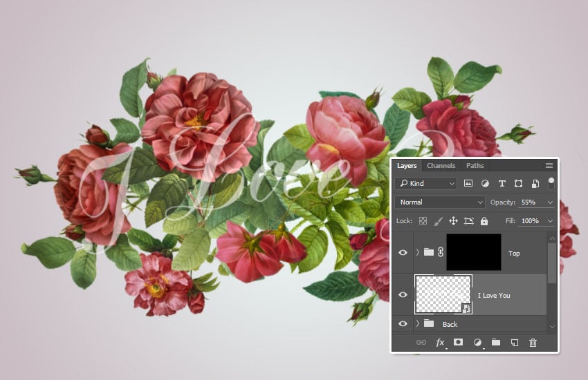Image resolution: width=588 pixels, height=380 pixels.
Task: Click the Fill 100% field
Action: coord(531,221)
